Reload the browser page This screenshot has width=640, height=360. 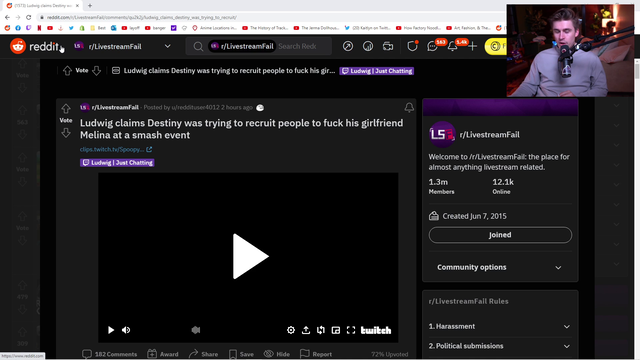pyautogui.click(x=29, y=17)
